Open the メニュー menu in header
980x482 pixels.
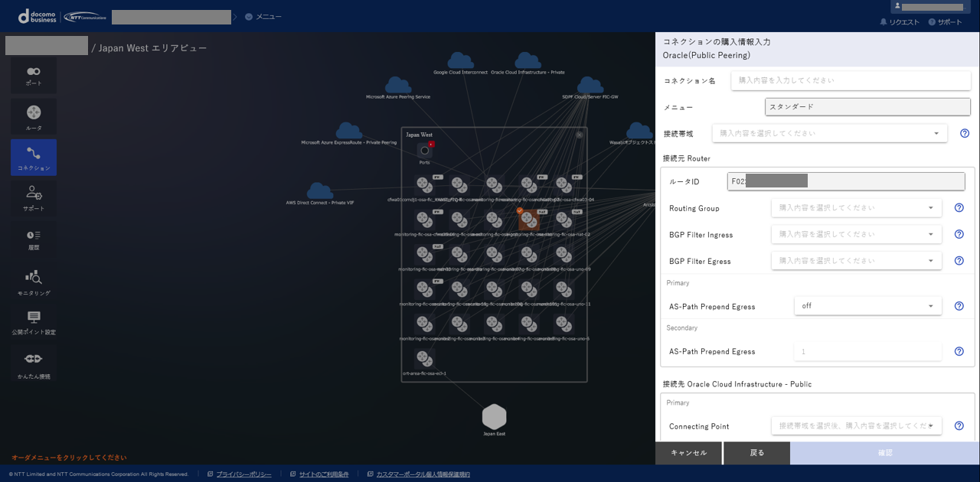263,17
